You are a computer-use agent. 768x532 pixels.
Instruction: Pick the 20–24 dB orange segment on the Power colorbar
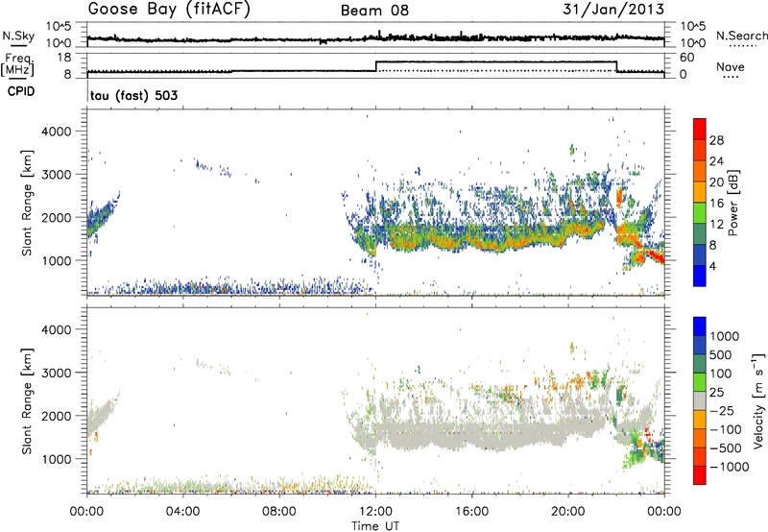700,171
